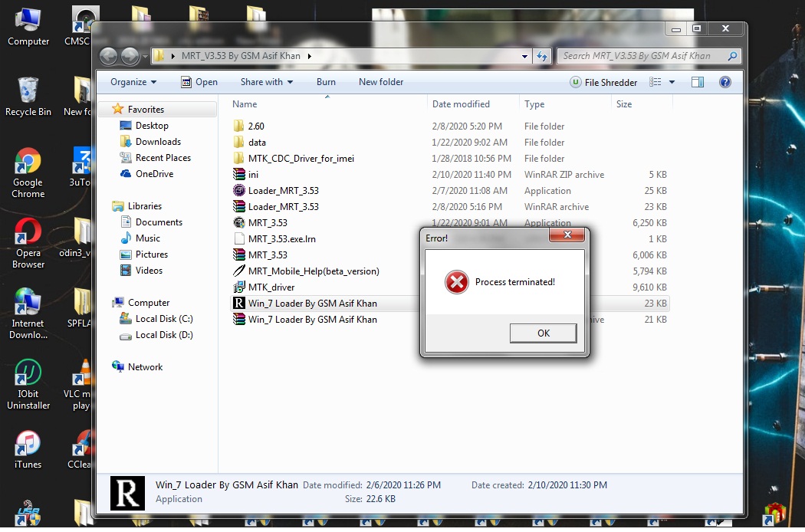
Task: Click Open in the toolbar
Action: (x=199, y=82)
